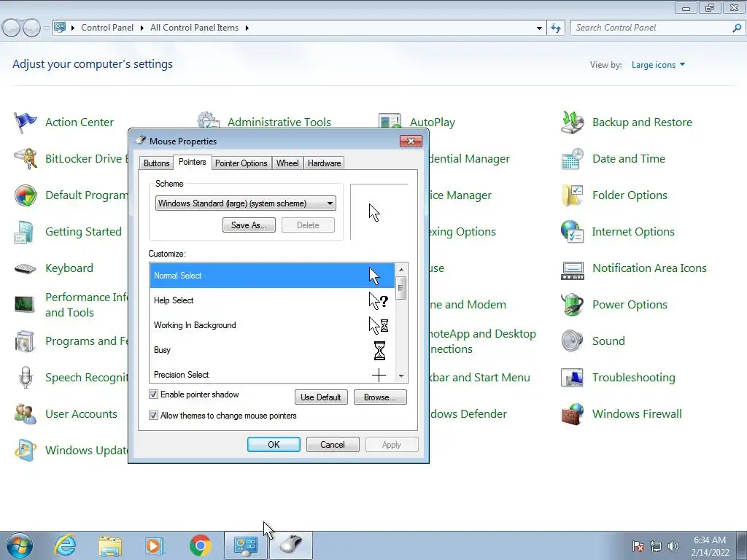Expand the View by Large icons dropdown

(x=658, y=65)
